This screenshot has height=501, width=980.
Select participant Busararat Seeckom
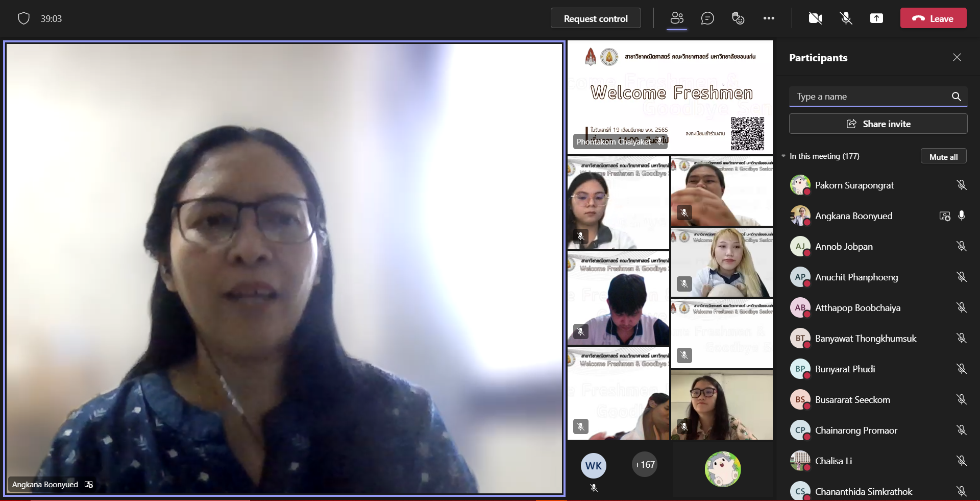coord(878,399)
